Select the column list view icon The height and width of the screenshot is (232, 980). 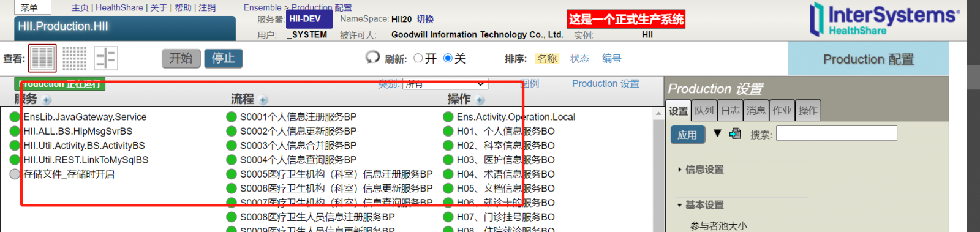pos(42,58)
